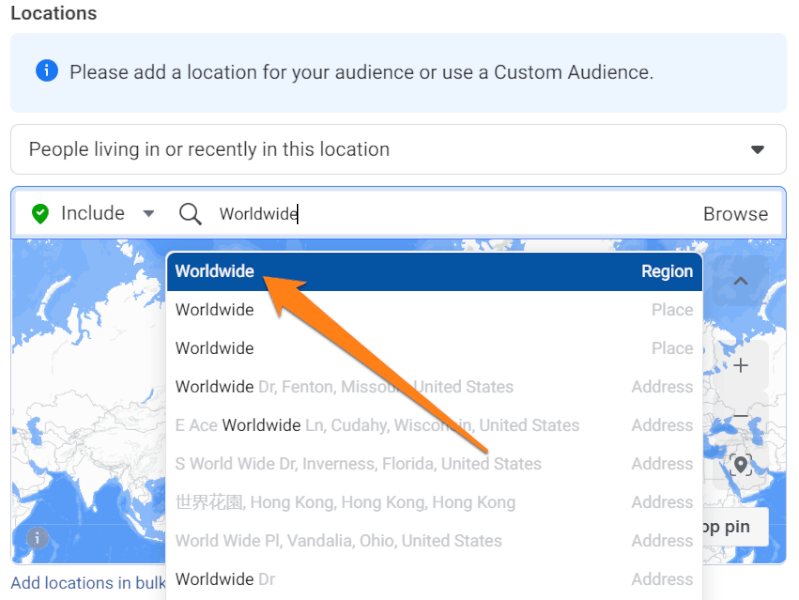
Task: Open the Include dropdown arrow
Action: 149,213
